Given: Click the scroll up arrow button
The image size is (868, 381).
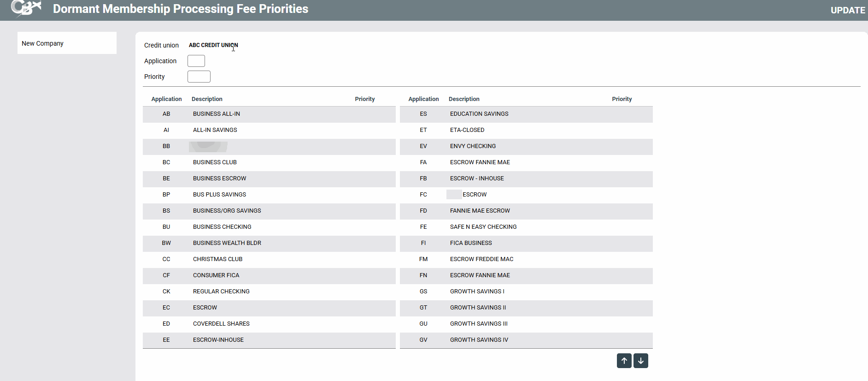Looking at the screenshot, I should click(x=624, y=361).
